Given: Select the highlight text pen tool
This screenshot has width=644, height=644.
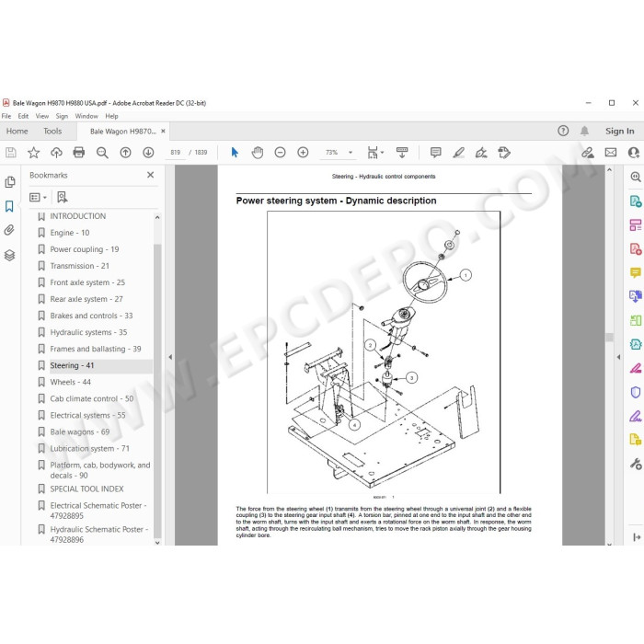Looking at the screenshot, I should point(458,153).
